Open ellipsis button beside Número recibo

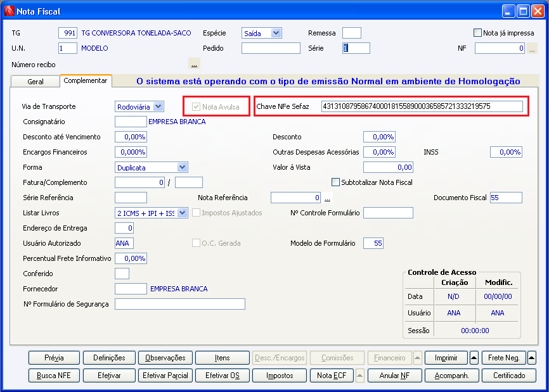coord(195,65)
